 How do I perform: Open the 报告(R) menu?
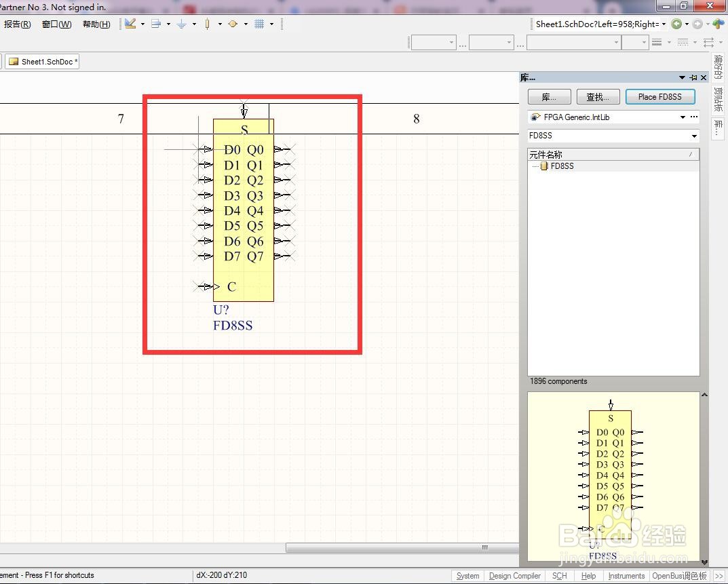pos(17,24)
